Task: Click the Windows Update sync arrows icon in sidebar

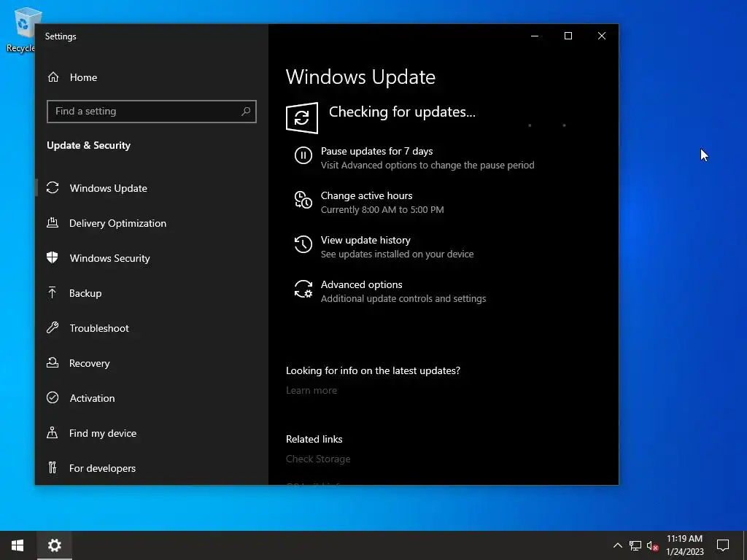Action: point(53,187)
